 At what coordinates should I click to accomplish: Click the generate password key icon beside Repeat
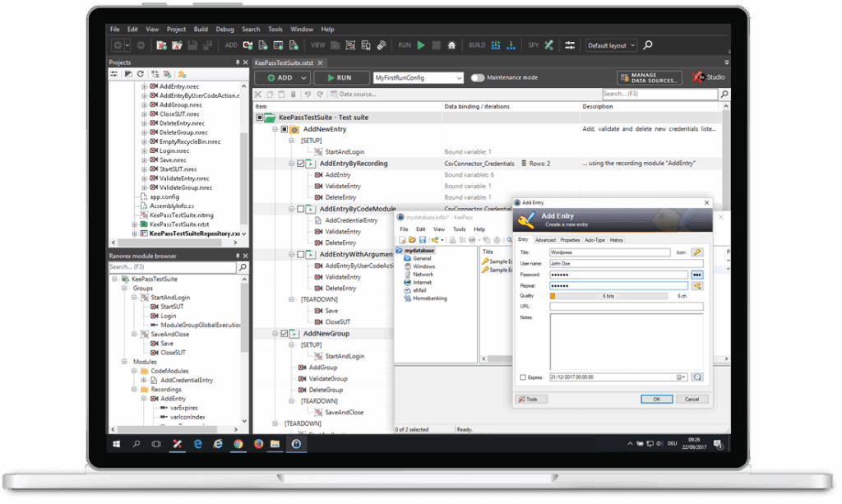click(697, 286)
